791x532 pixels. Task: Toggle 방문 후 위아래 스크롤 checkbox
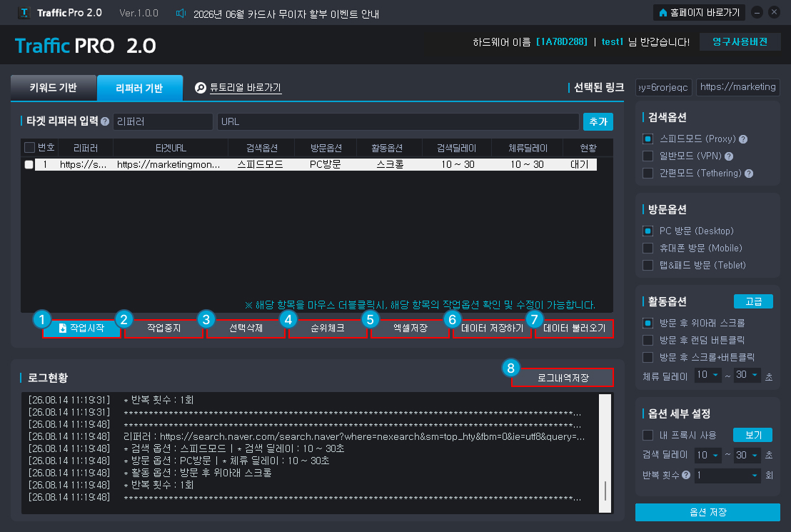648,323
